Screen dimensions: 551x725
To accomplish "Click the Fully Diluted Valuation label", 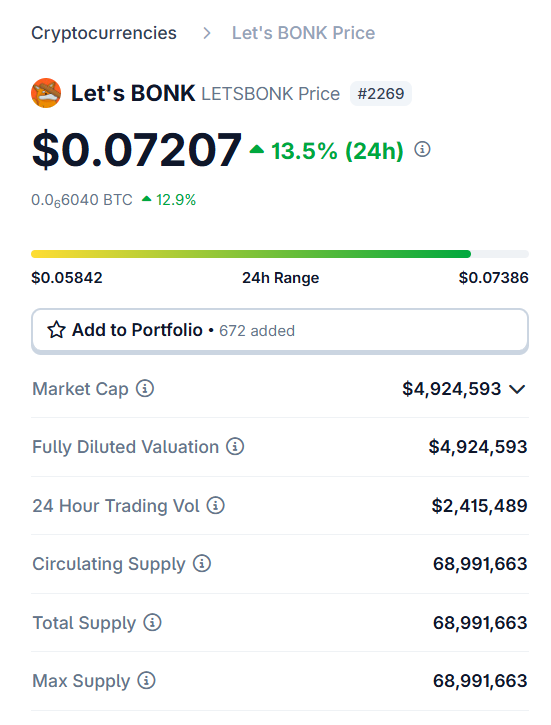I will click(x=126, y=447).
